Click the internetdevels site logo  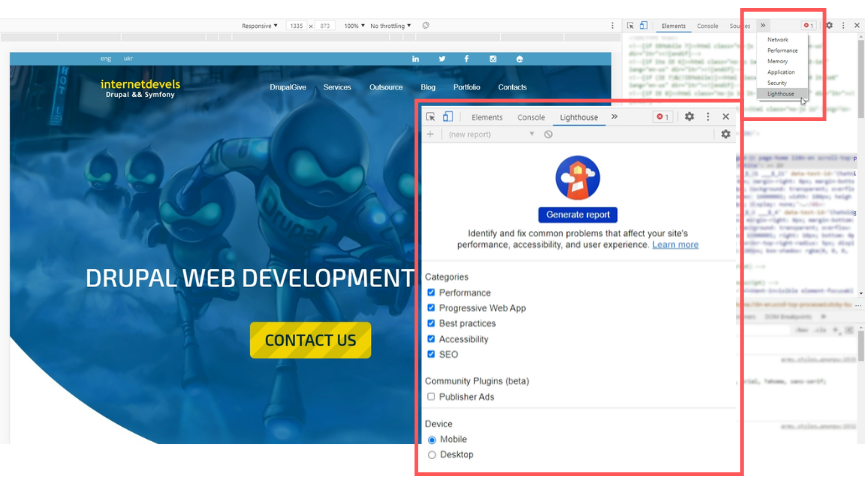pos(140,88)
